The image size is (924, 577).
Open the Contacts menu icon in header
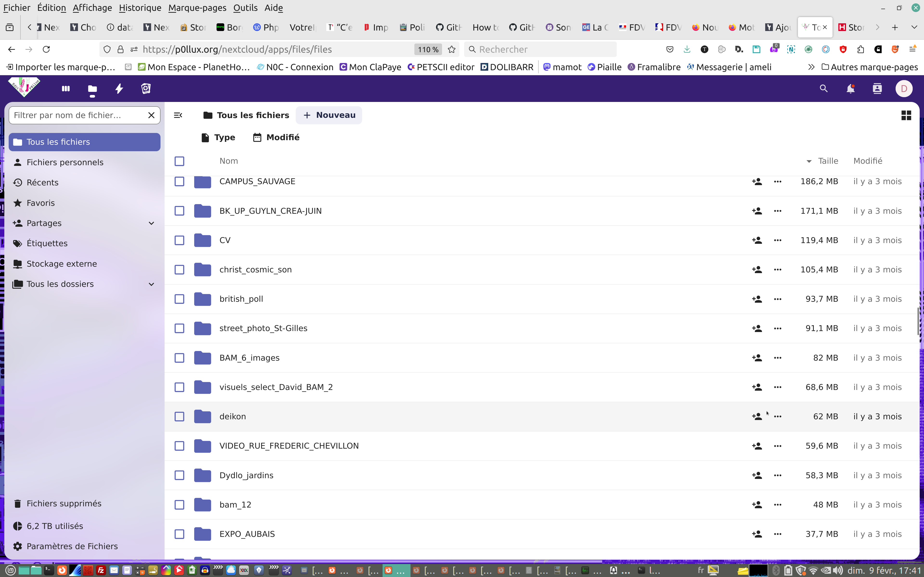pos(877,88)
